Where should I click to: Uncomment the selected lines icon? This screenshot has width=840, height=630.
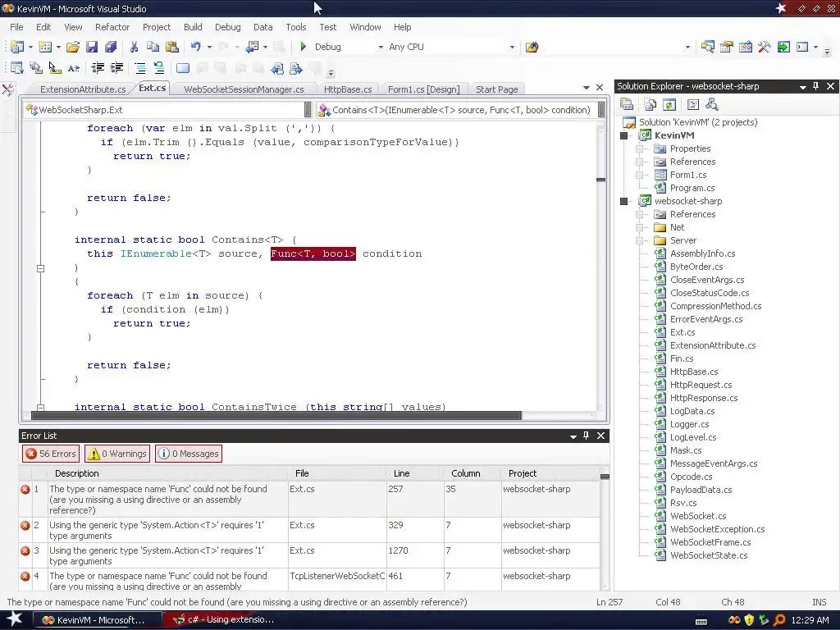pyautogui.click(x=159, y=68)
